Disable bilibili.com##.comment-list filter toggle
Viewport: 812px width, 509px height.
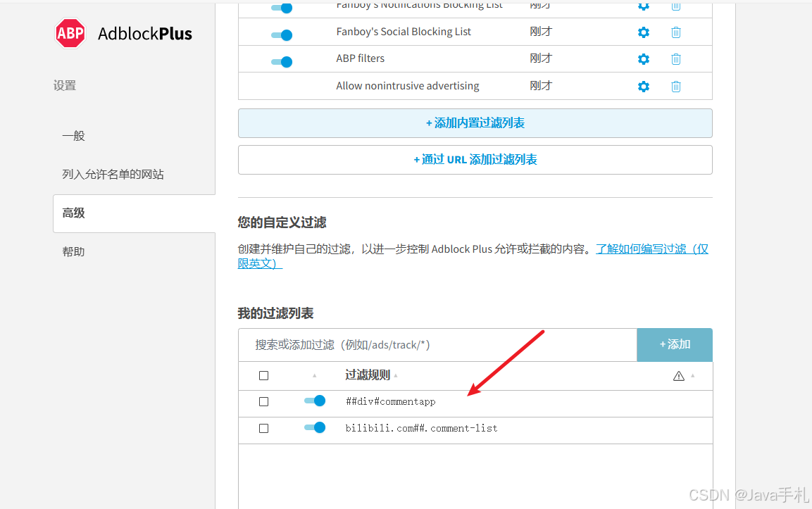(x=315, y=427)
